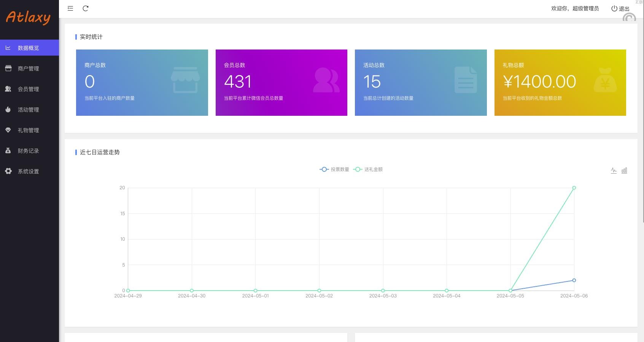Expand the 财务记录 sidebar menu
Viewport: 644px width, 342px height.
29,151
